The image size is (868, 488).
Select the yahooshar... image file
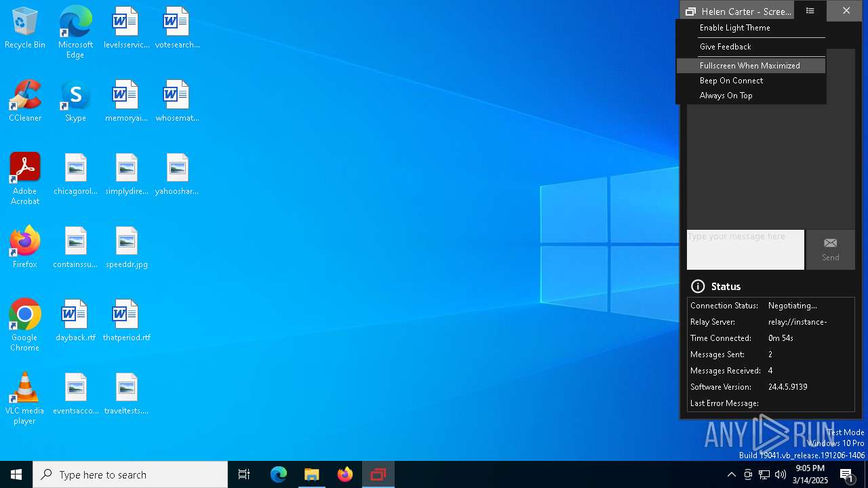(x=177, y=174)
